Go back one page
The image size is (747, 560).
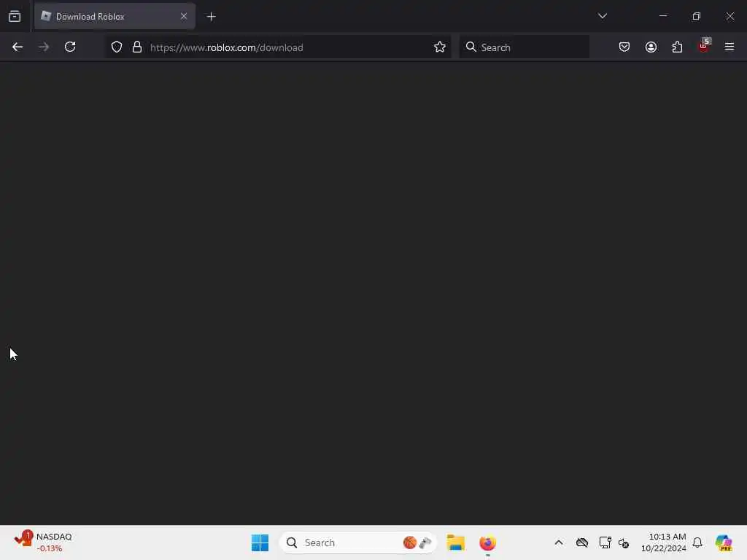[x=18, y=47]
